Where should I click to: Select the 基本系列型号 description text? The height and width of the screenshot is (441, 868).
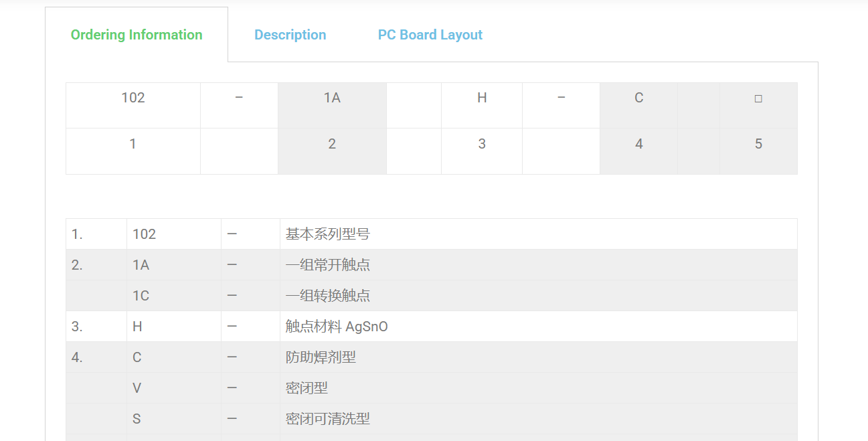[x=327, y=234]
